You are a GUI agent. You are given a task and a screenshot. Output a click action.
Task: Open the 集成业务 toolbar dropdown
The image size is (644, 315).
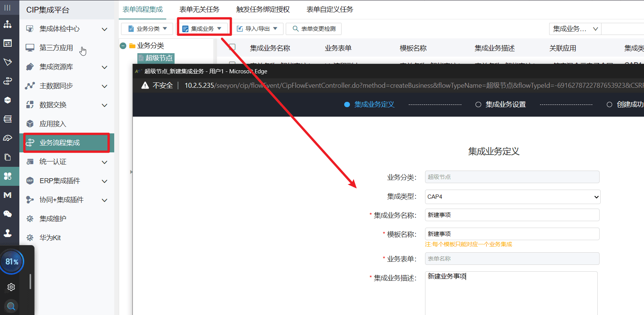[202, 29]
